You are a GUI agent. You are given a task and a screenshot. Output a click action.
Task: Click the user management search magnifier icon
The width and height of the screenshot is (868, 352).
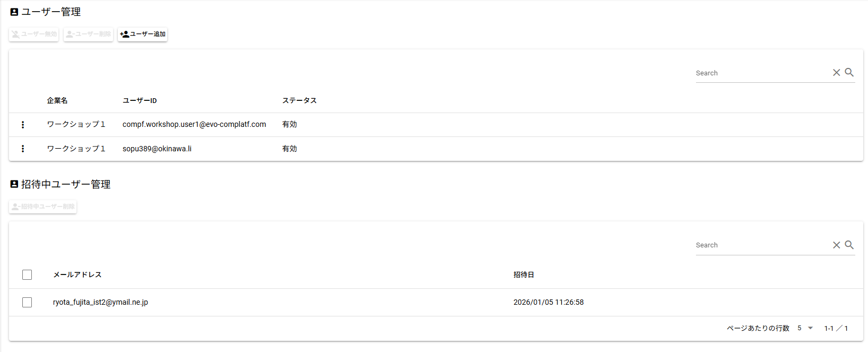[849, 73]
